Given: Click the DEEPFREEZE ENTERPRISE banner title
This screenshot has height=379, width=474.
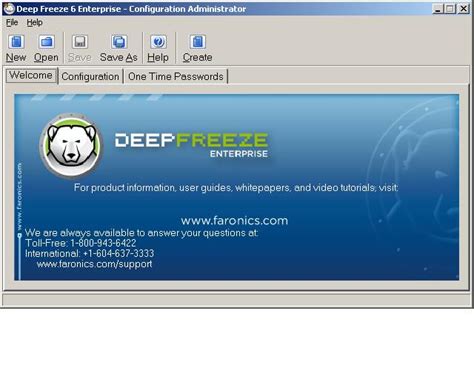Looking at the screenshot, I should pos(191,145).
